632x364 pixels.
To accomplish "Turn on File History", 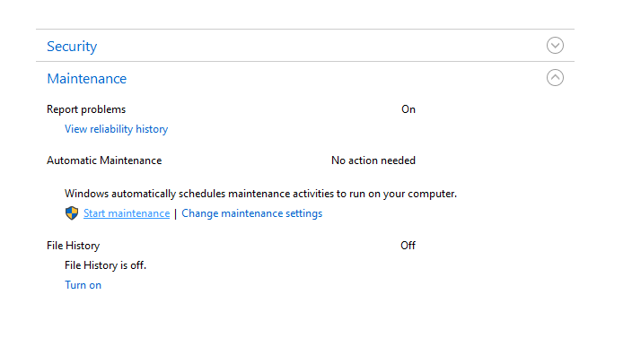I will [83, 285].
